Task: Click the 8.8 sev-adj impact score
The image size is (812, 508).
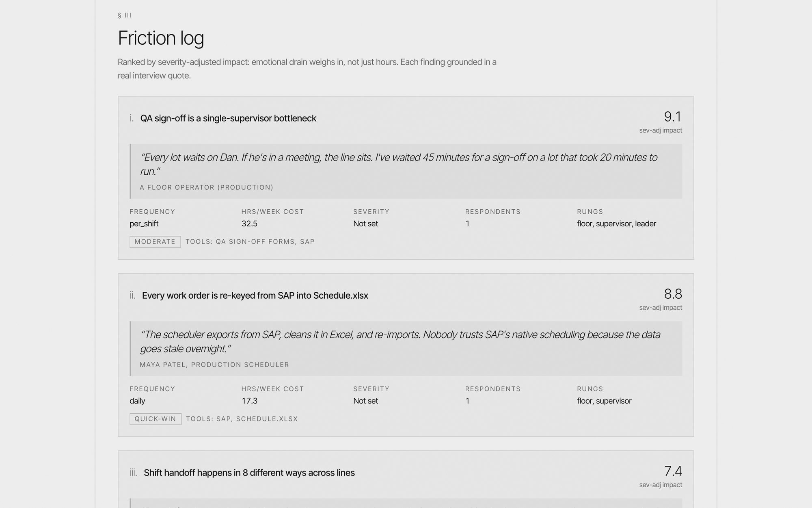Action: pyautogui.click(x=673, y=294)
